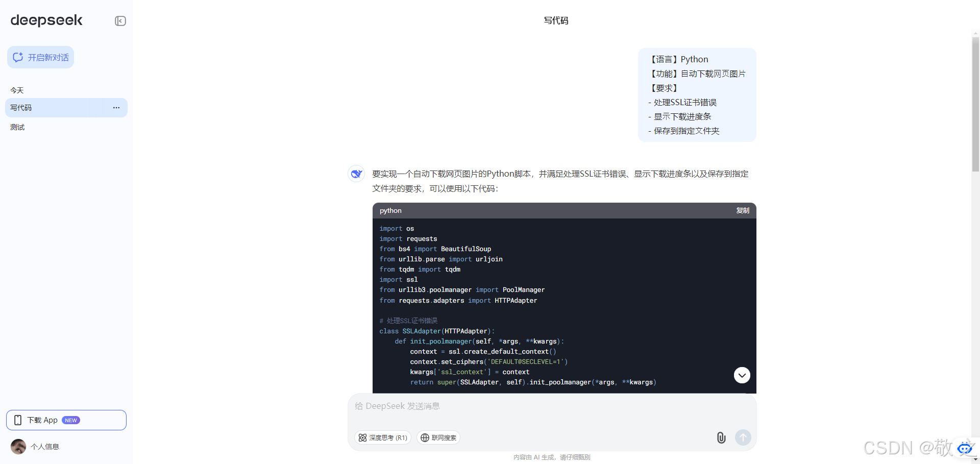This screenshot has width=980, height=464.
Task: Collapse the sidebar with the panel icon
Action: [x=120, y=21]
